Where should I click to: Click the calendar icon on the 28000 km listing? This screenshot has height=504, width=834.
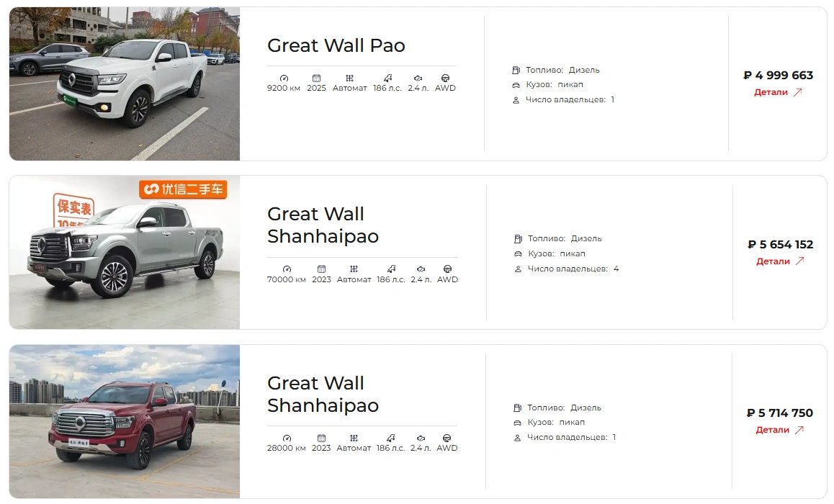(x=321, y=438)
